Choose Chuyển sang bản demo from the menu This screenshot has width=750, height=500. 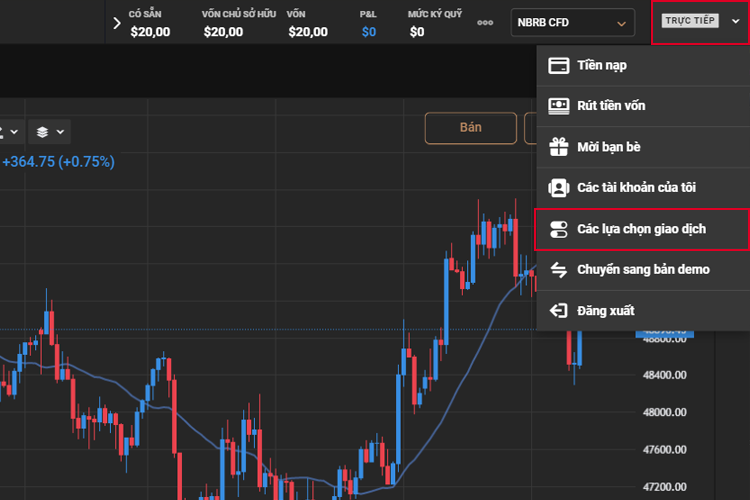click(x=642, y=270)
